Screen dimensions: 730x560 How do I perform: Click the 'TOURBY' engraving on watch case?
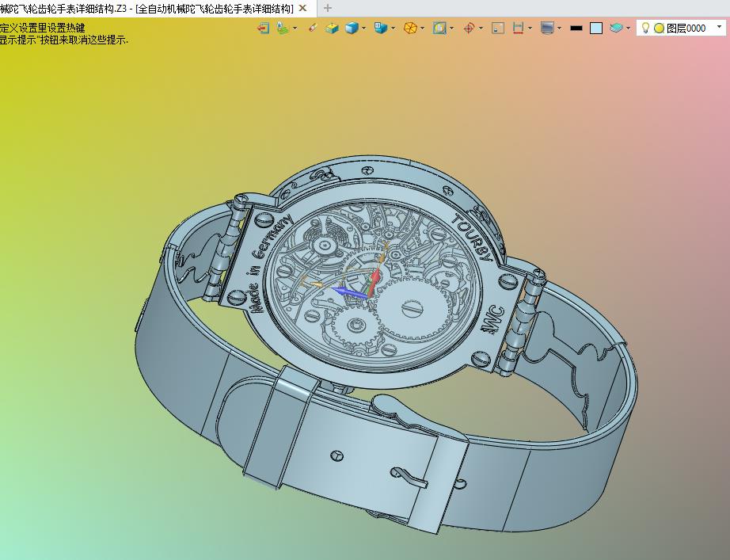point(473,238)
